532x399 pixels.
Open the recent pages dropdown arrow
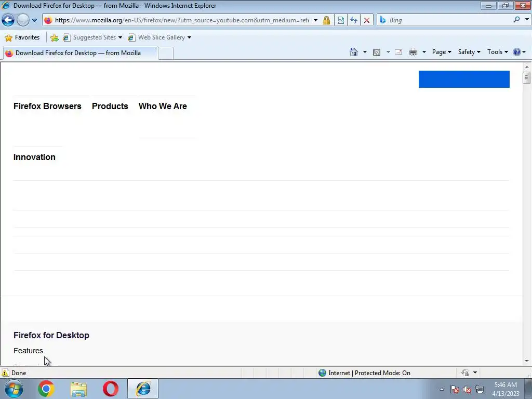[34, 20]
